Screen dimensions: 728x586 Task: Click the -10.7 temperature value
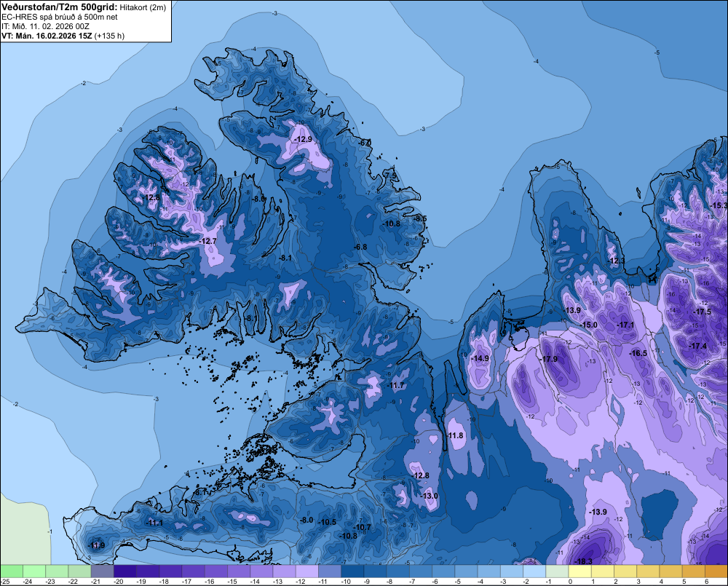point(363,527)
